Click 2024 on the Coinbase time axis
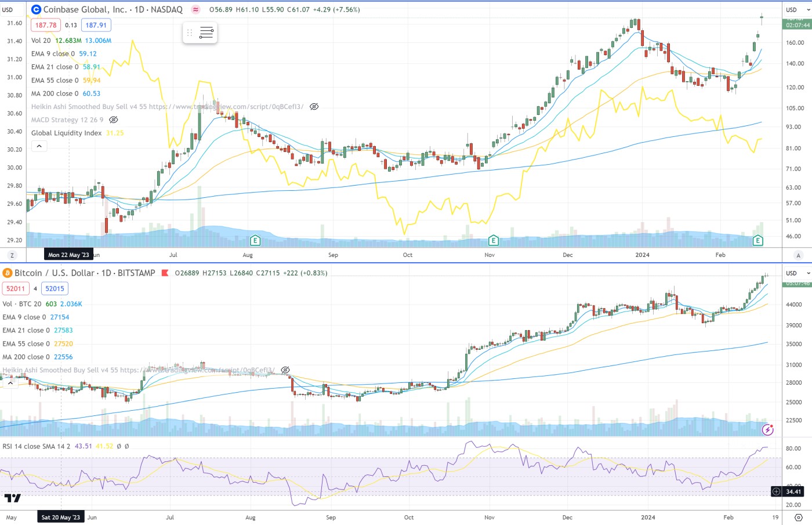The width and height of the screenshot is (812, 525). click(643, 255)
